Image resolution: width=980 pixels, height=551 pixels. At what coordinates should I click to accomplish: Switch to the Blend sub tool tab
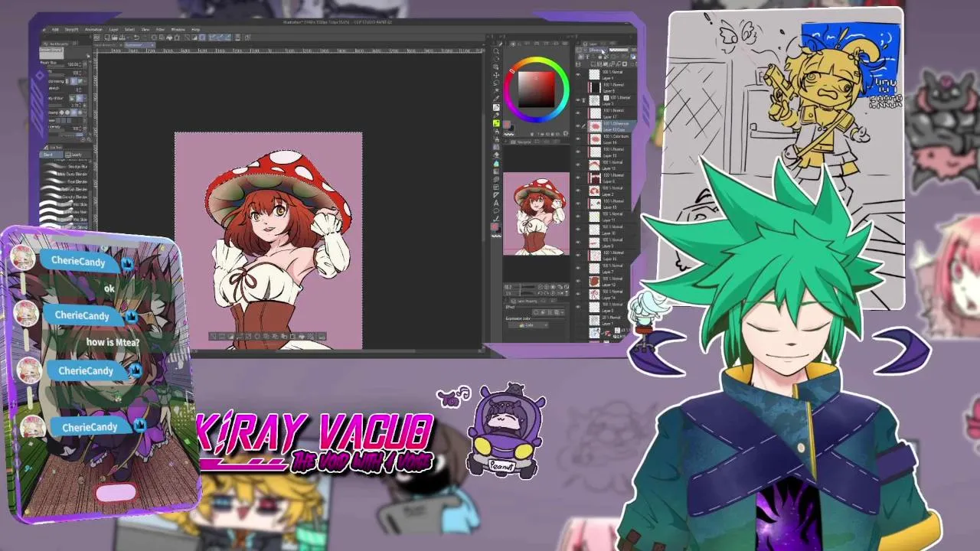click(x=51, y=155)
